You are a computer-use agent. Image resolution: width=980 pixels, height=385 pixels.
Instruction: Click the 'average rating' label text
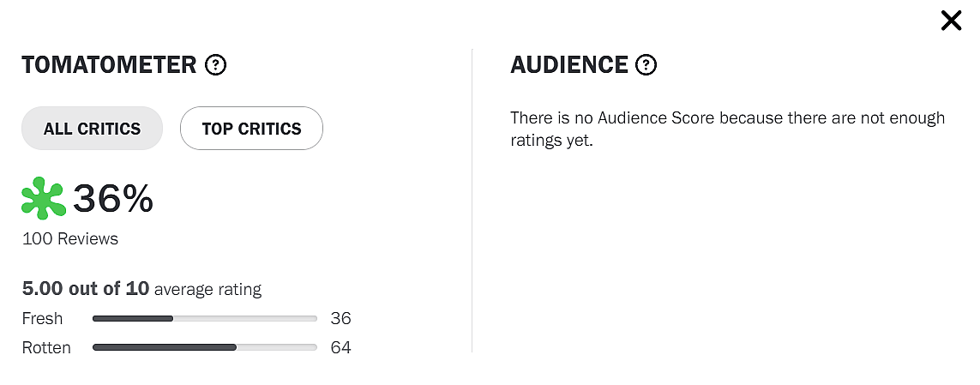tap(207, 290)
